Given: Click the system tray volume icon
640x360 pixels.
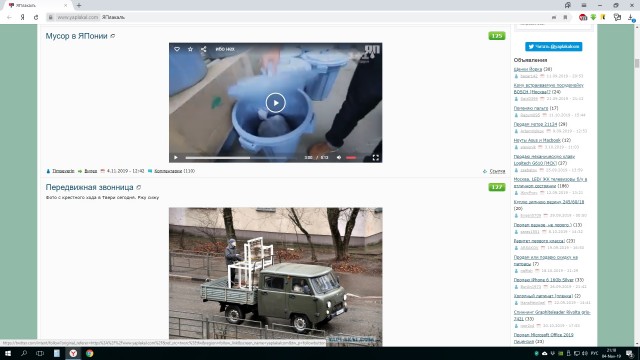Looking at the screenshot, I should coord(585,353).
